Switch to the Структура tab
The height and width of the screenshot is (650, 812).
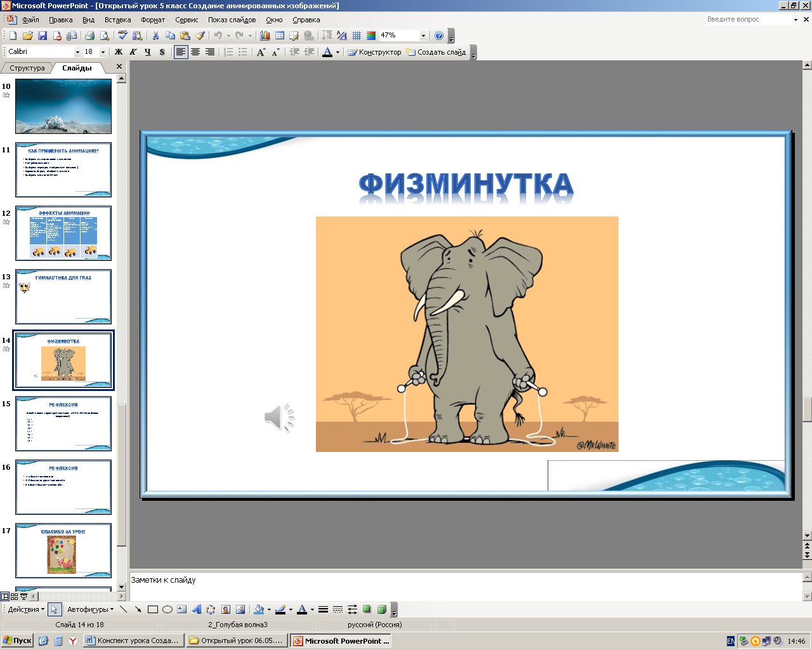[27, 68]
